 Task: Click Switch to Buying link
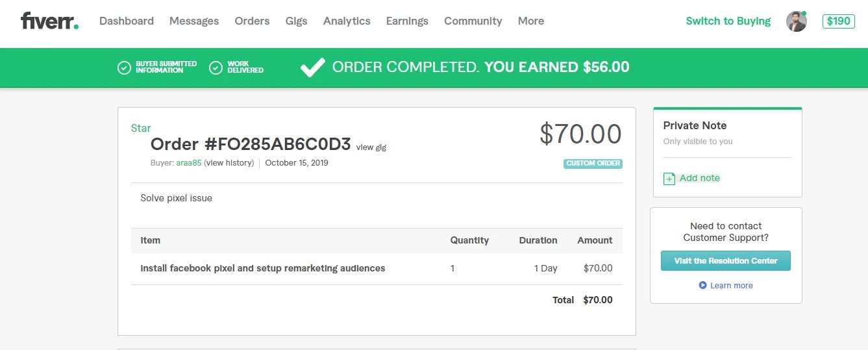[728, 21]
